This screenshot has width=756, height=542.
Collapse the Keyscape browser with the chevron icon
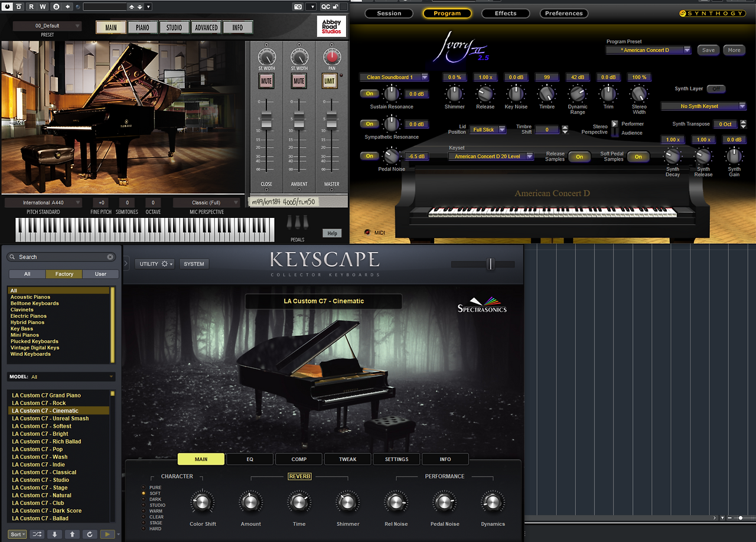[x=126, y=263]
